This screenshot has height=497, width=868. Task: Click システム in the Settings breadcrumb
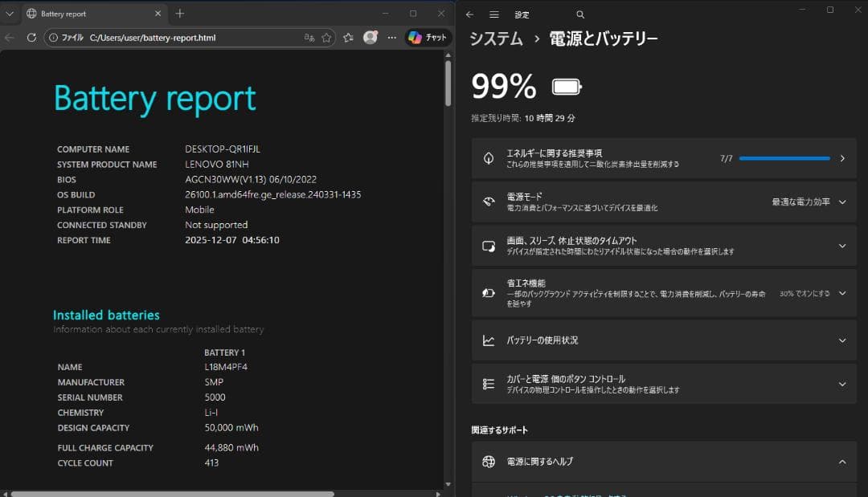pyautogui.click(x=496, y=38)
